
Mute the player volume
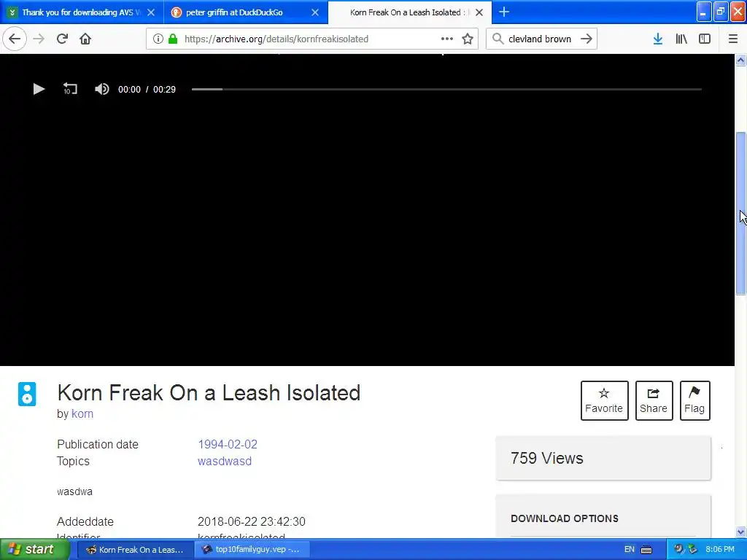pyautogui.click(x=101, y=89)
